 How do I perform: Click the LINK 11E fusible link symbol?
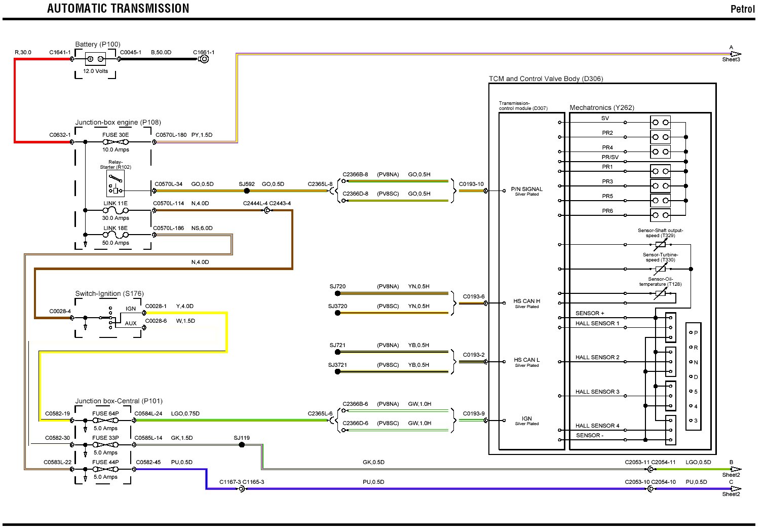point(116,211)
